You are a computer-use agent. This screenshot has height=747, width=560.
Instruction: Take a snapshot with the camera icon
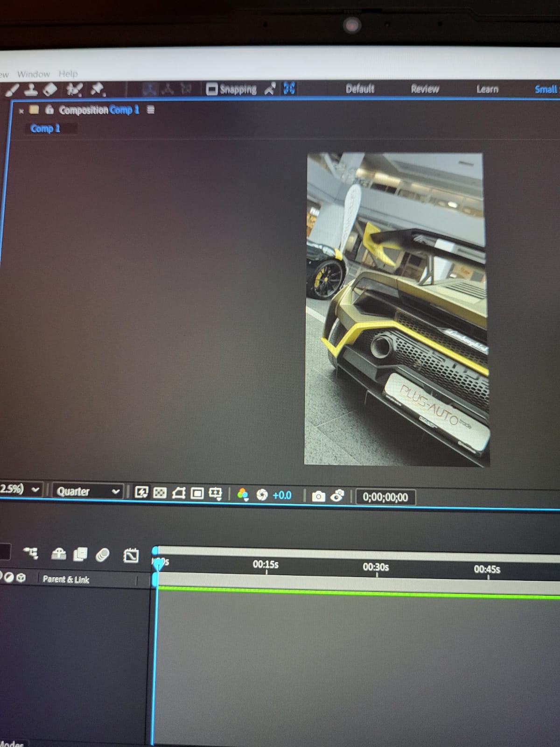[x=318, y=496]
